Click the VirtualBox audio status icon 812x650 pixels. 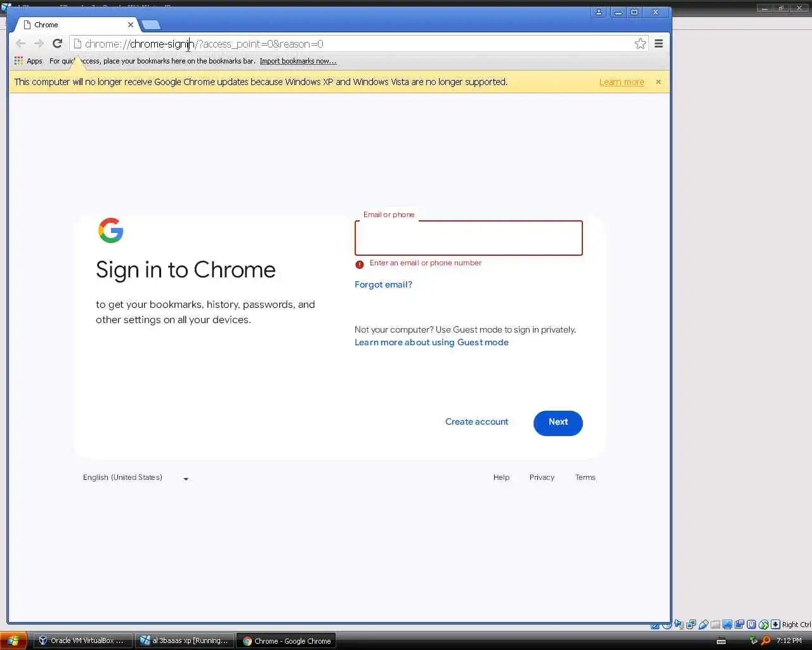tap(679, 625)
